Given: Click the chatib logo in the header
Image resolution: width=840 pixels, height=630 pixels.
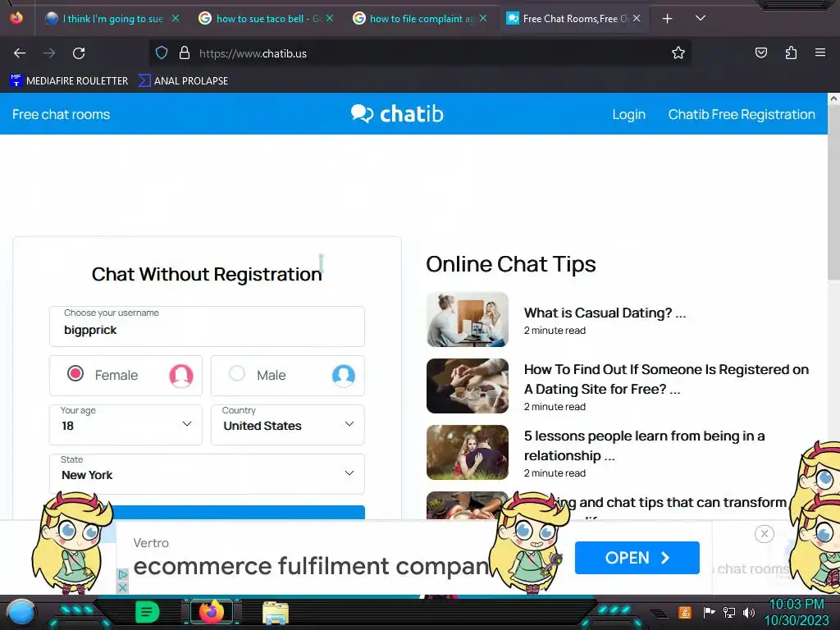Looking at the screenshot, I should (x=397, y=113).
